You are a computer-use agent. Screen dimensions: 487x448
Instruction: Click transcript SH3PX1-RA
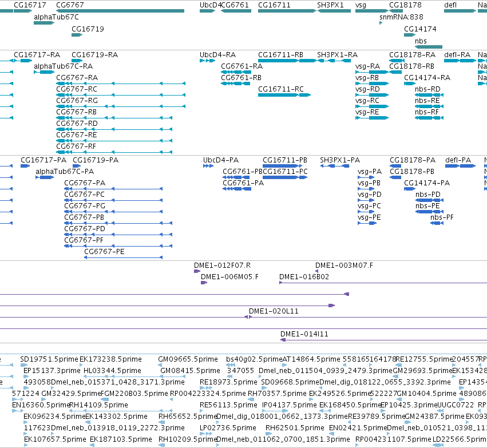click(x=337, y=55)
